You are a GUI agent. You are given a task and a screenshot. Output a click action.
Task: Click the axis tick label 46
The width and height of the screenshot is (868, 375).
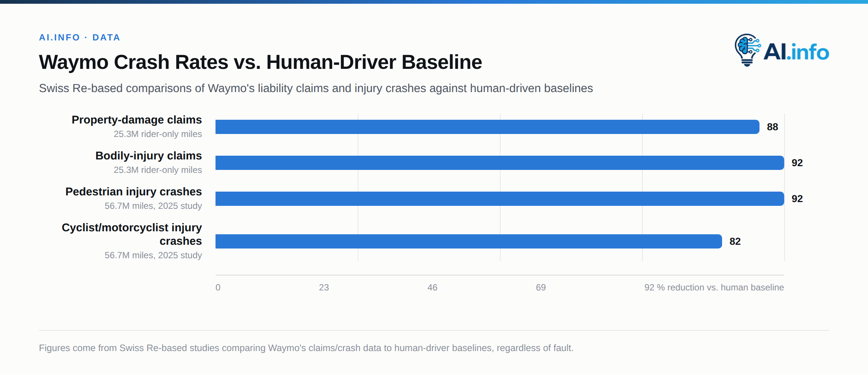point(433,287)
